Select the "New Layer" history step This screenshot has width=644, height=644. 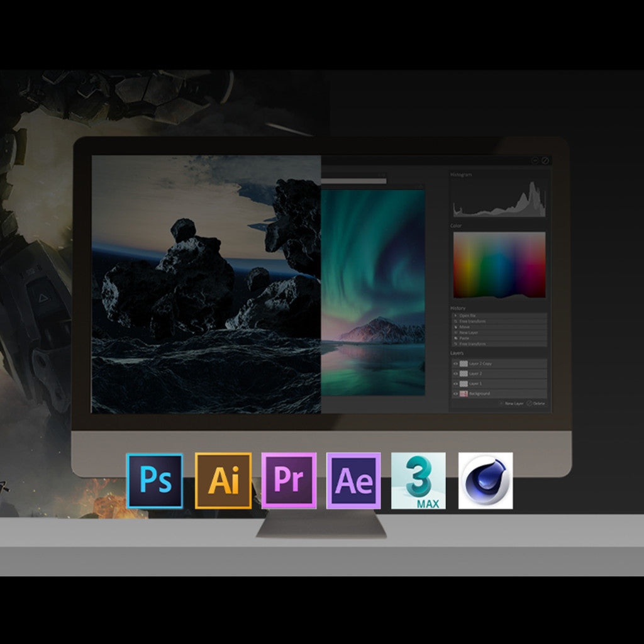tap(499, 333)
